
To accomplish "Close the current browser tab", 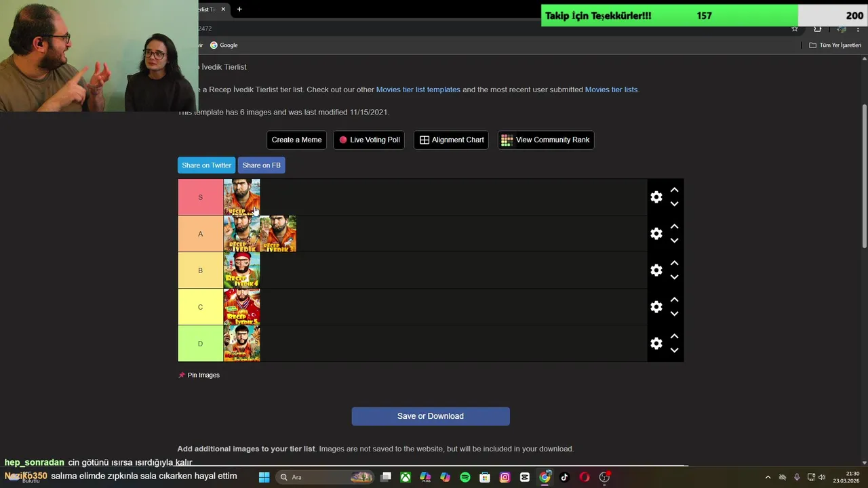I will pyautogui.click(x=223, y=9).
